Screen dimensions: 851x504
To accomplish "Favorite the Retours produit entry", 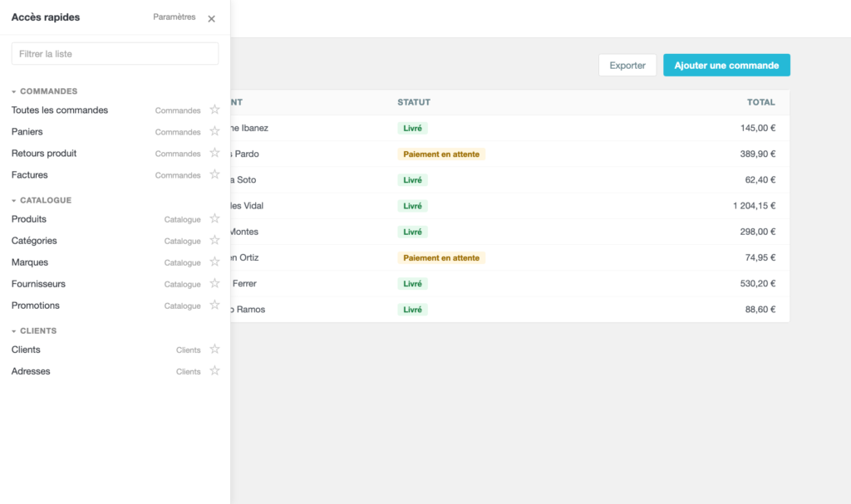I will [215, 153].
